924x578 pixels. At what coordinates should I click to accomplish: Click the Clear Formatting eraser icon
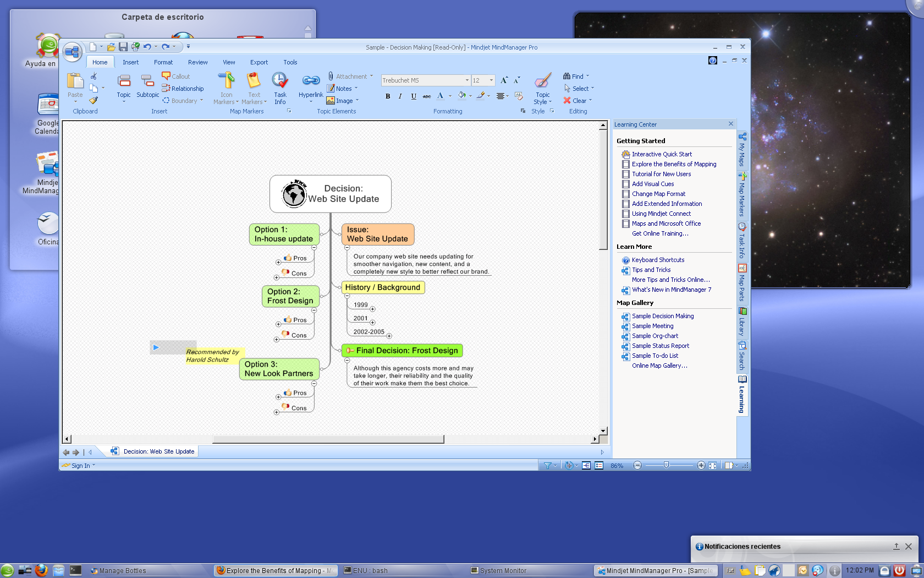point(519,96)
